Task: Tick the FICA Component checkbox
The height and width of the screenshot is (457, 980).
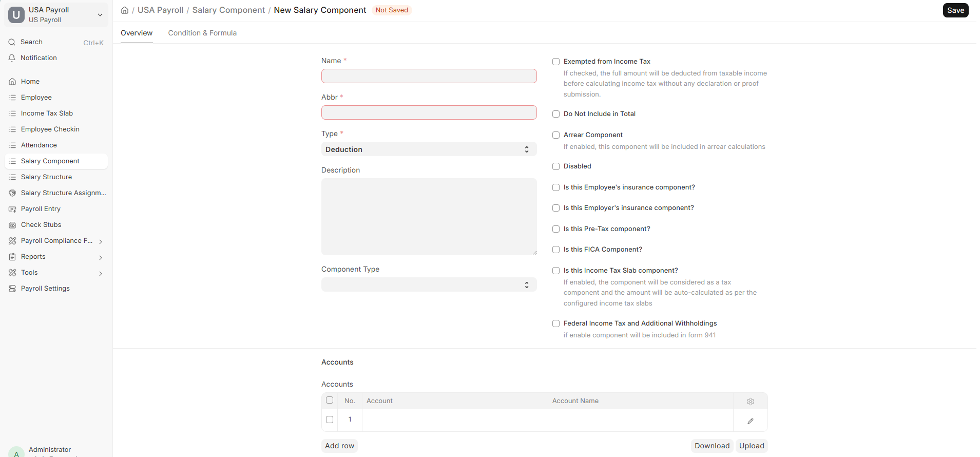Action: tap(556, 250)
